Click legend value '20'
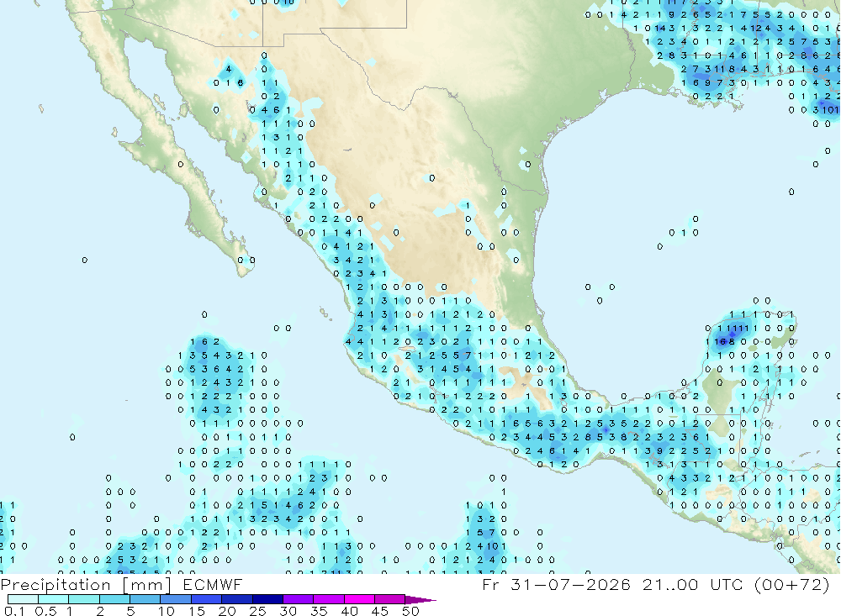The image size is (841, 616). tap(227, 611)
